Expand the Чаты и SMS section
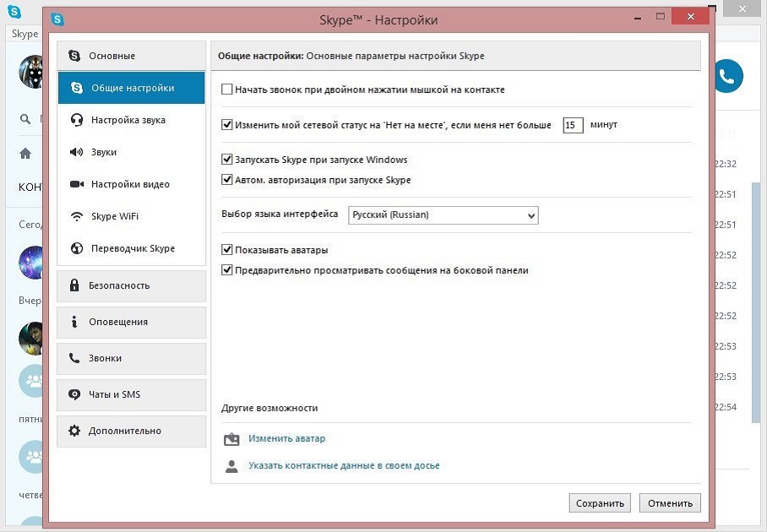The image size is (767, 532). point(132,394)
